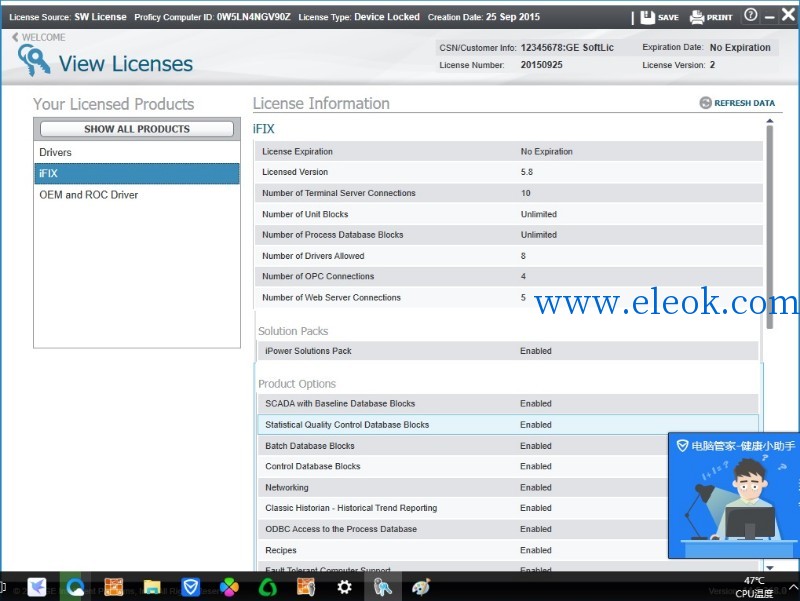The width and height of the screenshot is (800, 601).
Task: Click SCADA with Baseline Database Blocks row
Action: (508, 404)
